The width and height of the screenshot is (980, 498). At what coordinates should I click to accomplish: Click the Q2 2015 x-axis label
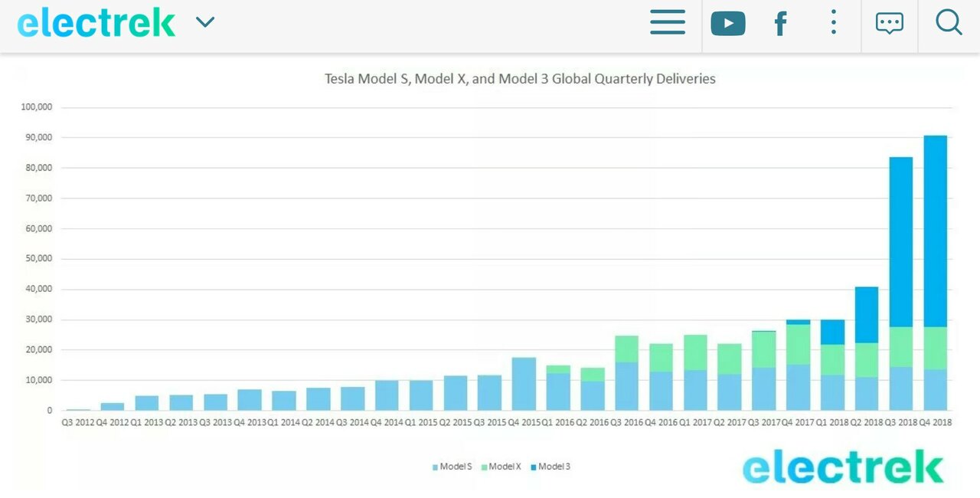tap(456, 422)
